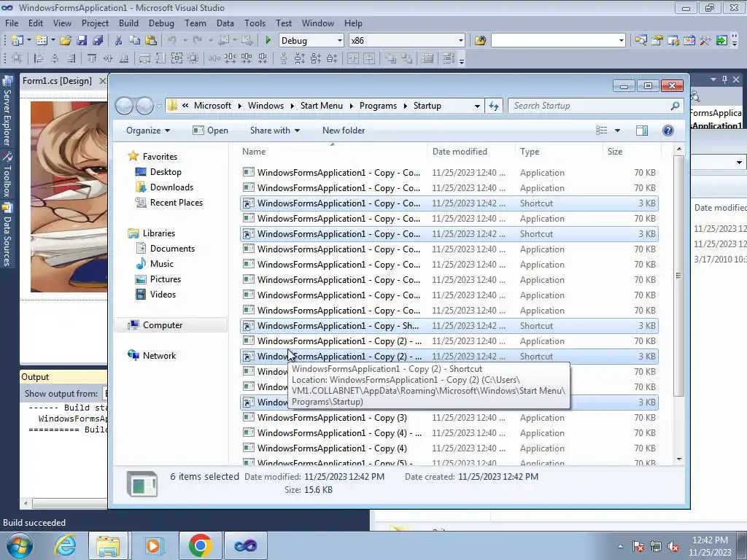The image size is (747, 560).
Task: Click the Explorer forward navigation arrow
Action: (x=145, y=106)
